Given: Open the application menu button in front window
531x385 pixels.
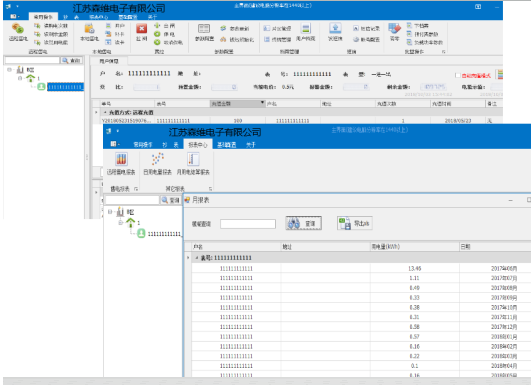Looking at the screenshot, I should [115, 144].
